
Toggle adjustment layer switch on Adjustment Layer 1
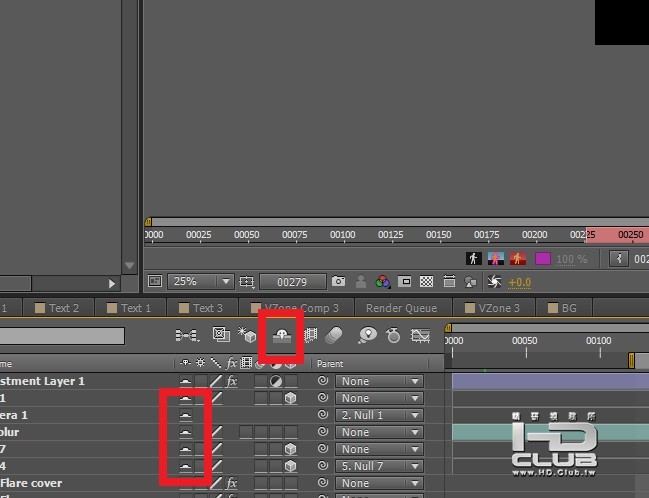click(x=276, y=381)
